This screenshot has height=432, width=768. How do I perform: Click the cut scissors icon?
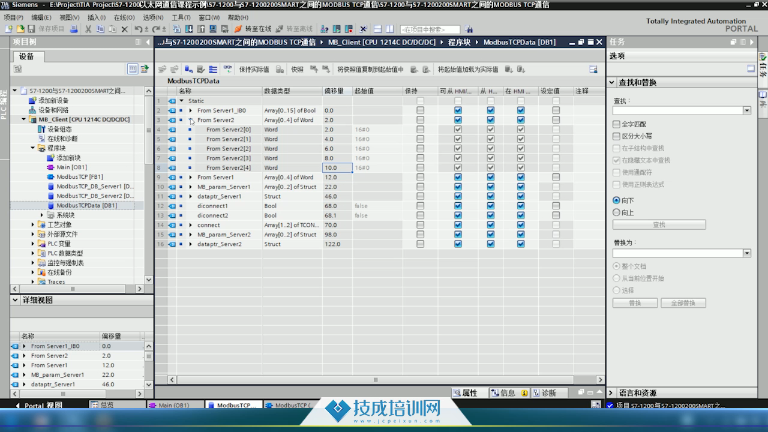(88, 29)
